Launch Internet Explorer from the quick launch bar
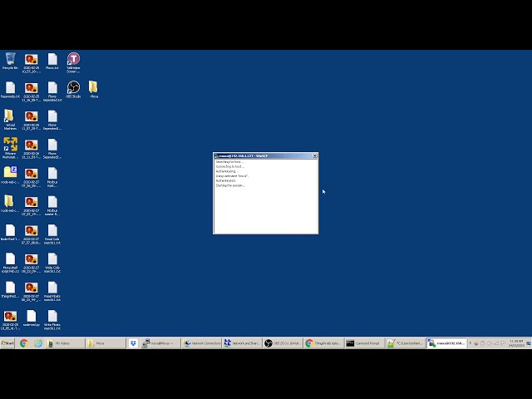532x399 pixels. (x=38, y=343)
